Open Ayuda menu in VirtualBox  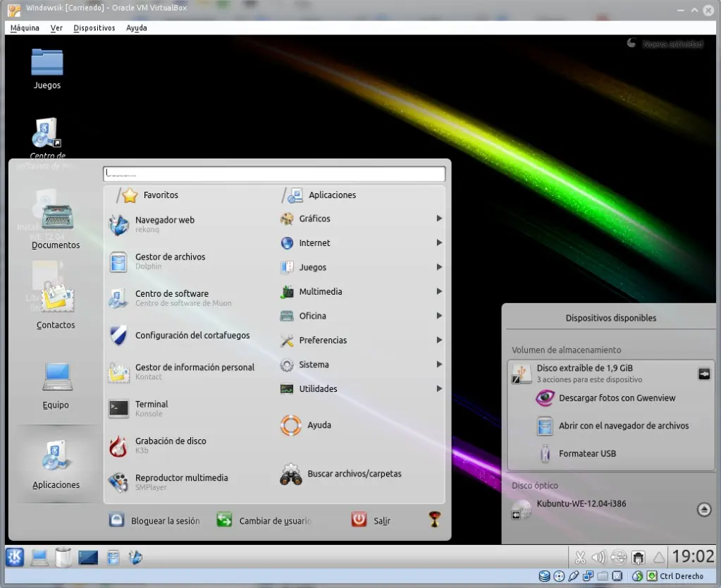137,27
